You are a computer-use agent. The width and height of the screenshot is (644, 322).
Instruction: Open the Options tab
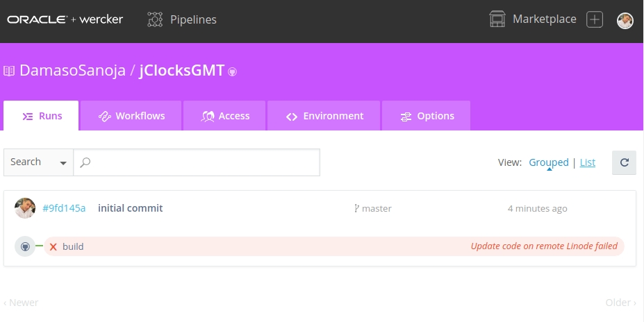[x=427, y=116]
